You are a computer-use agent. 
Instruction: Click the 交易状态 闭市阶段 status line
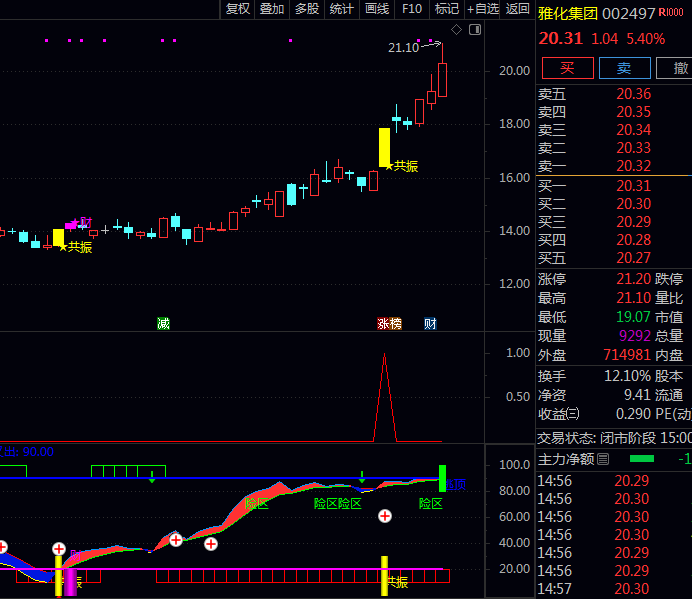614,438
